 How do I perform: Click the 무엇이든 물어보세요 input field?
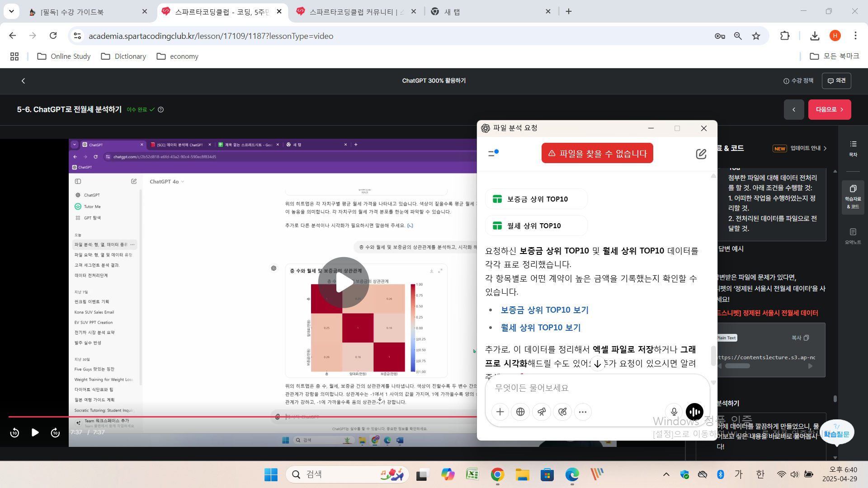(597, 388)
